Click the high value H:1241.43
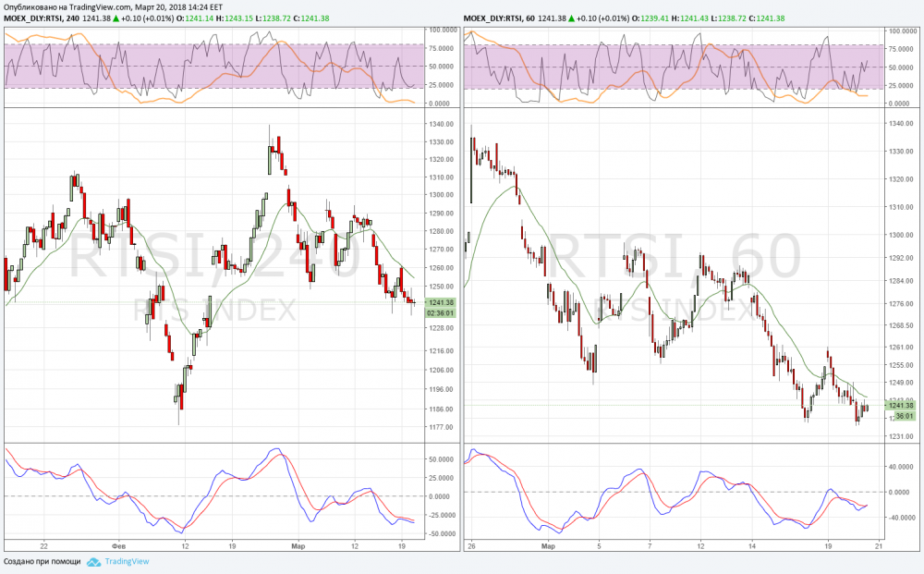This screenshot has width=924, height=574. point(690,18)
